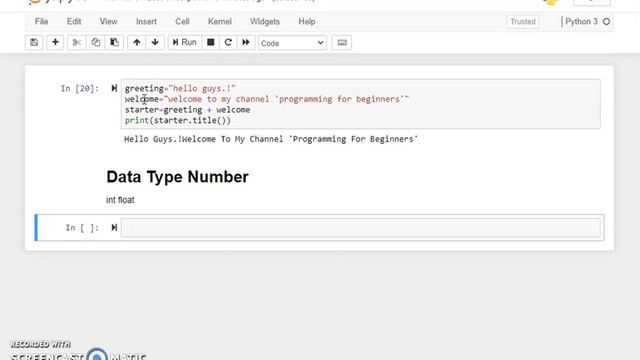Open the Widgets menu
Image resolution: width=640 pixels, height=360 pixels.
(x=265, y=22)
